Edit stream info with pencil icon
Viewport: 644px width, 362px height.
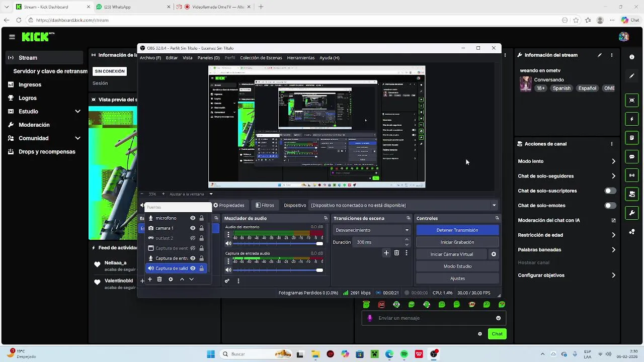pyautogui.click(x=600, y=55)
